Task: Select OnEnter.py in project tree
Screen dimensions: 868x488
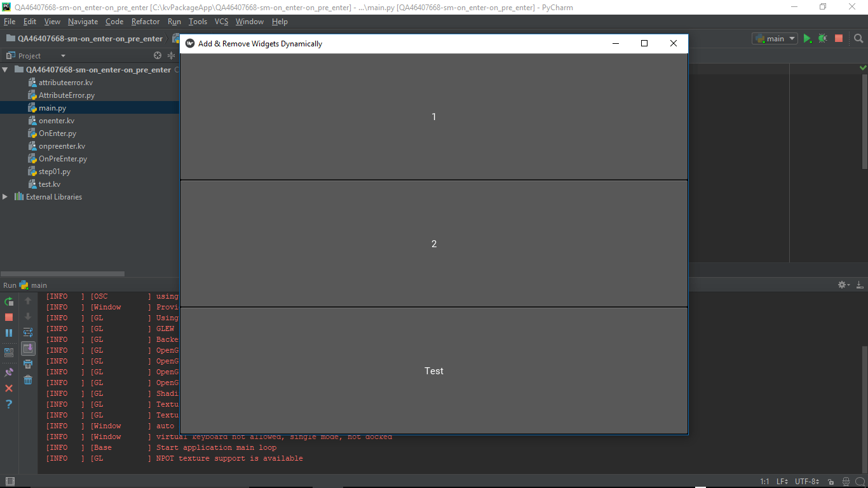Action: point(57,133)
